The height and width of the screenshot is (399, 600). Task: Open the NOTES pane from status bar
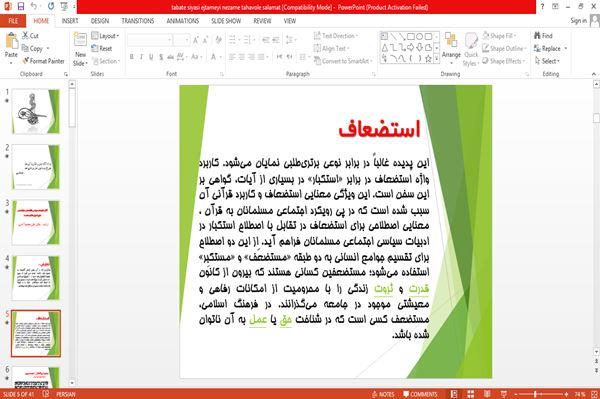pos(383,394)
